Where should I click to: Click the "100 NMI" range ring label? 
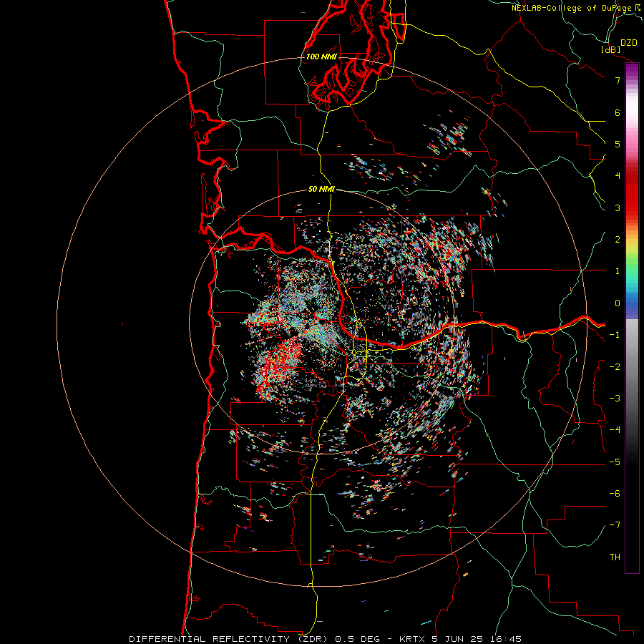(321, 57)
